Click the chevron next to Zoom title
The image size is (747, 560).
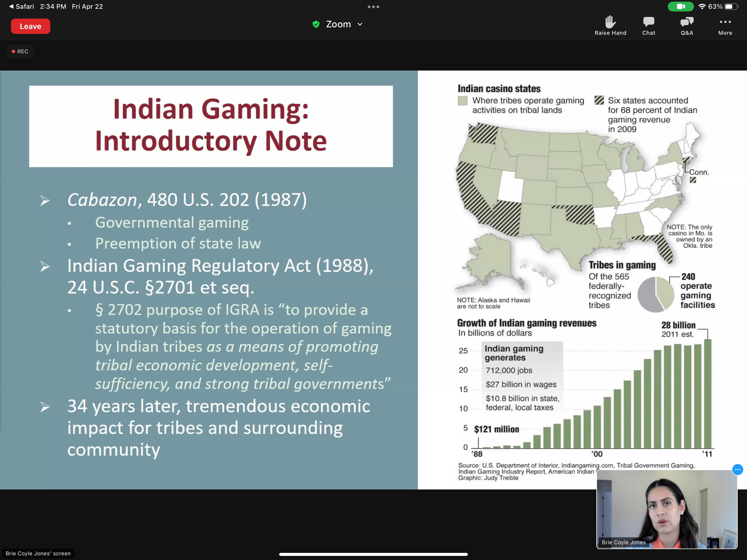[x=360, y=24]
